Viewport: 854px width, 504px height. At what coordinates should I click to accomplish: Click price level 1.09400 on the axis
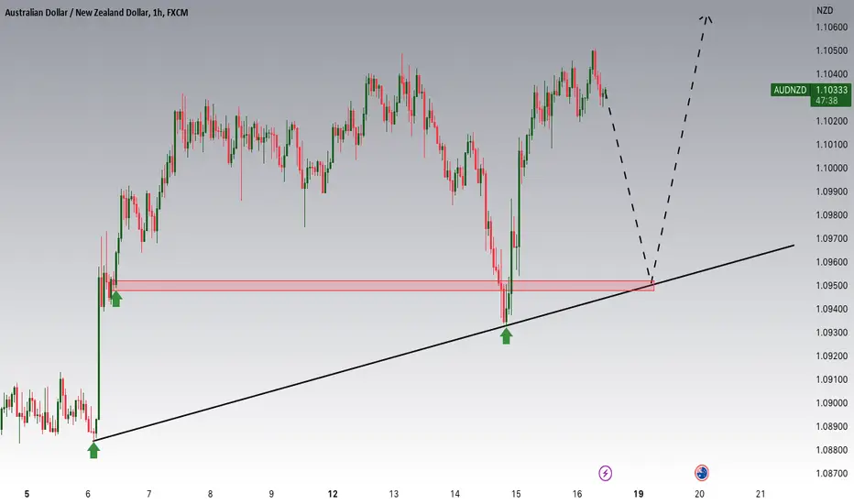coord(831,309)
